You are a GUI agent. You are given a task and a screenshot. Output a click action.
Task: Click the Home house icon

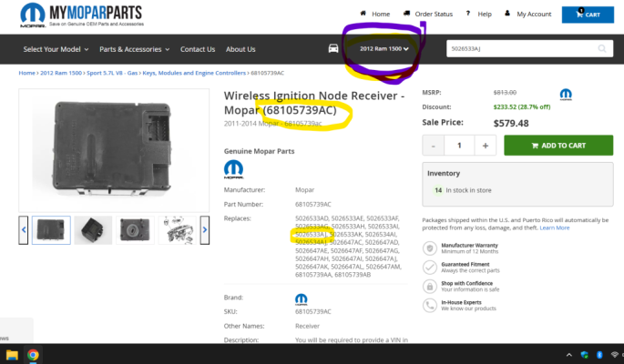pos(363,13)
